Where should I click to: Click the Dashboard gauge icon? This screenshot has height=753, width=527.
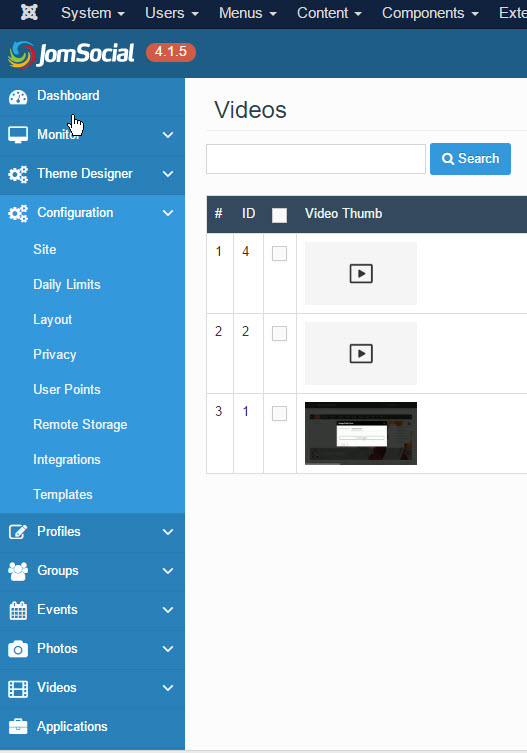[18, 97]
